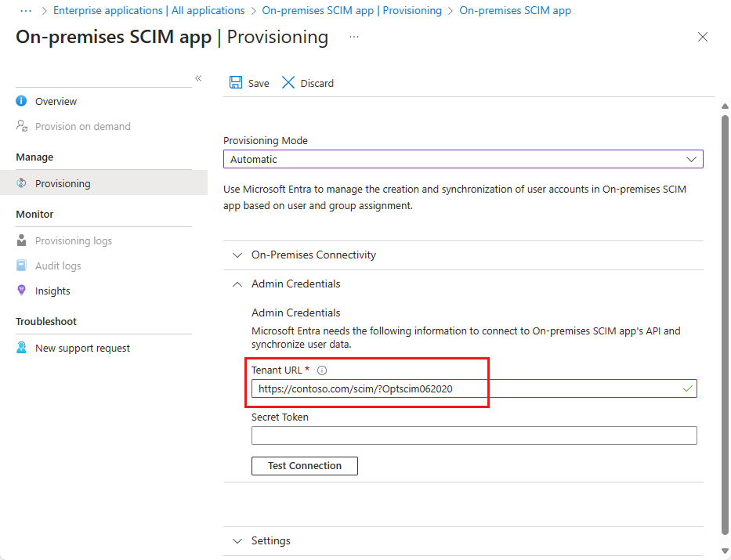The height and width of the screenshot is (560, 731).
Task: Expand the On-Premises Connectivity section
Action: [463, 255]
